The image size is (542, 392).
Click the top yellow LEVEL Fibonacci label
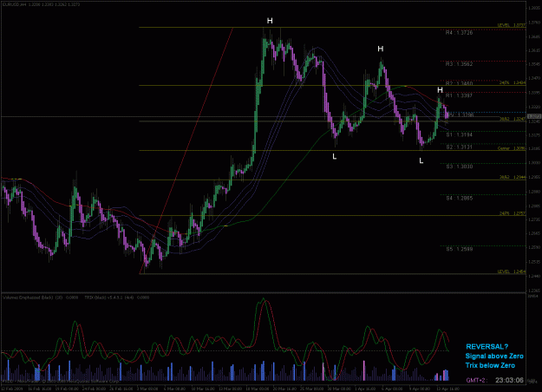point(512,25)
